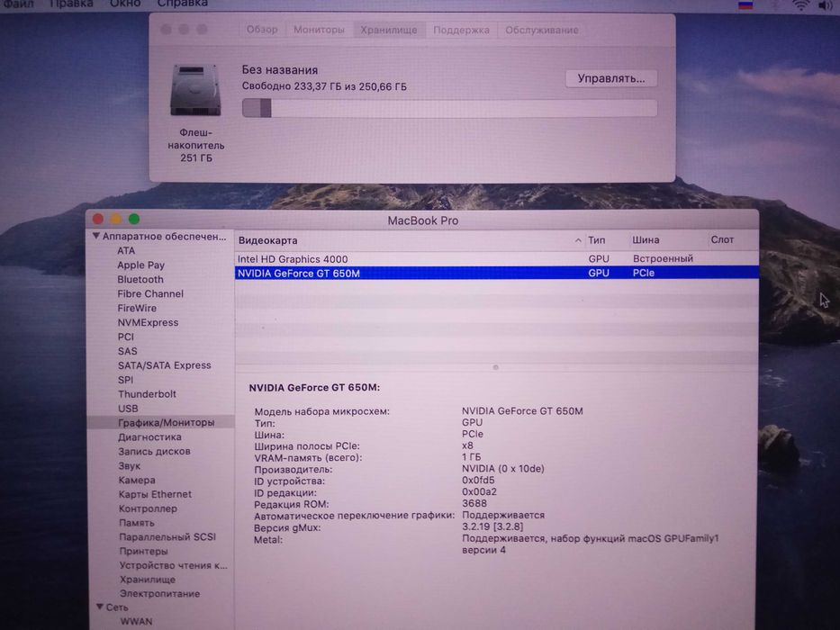Switch to the Обзор tab

coord(262,30)
